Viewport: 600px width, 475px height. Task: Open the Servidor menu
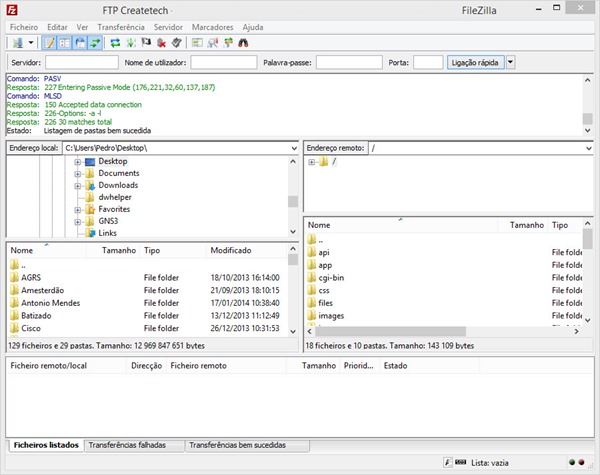[x=168, y=27]
